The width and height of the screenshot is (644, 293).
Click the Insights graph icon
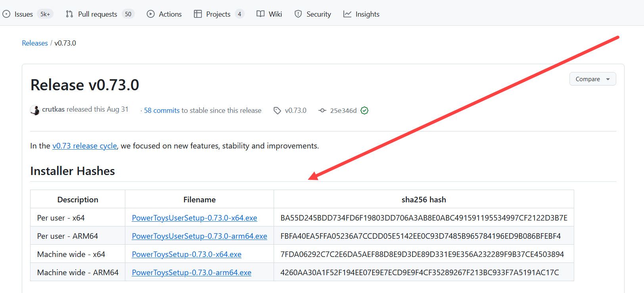click(x=347, y=14)
